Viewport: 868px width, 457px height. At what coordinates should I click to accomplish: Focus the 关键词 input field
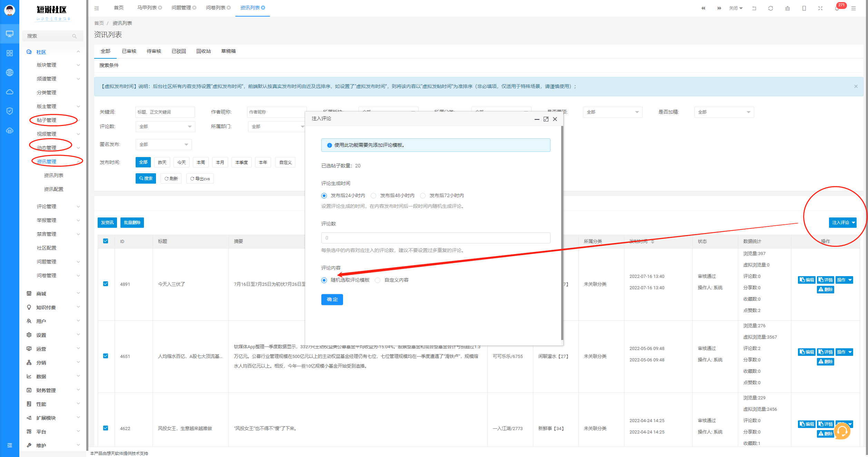165,112
